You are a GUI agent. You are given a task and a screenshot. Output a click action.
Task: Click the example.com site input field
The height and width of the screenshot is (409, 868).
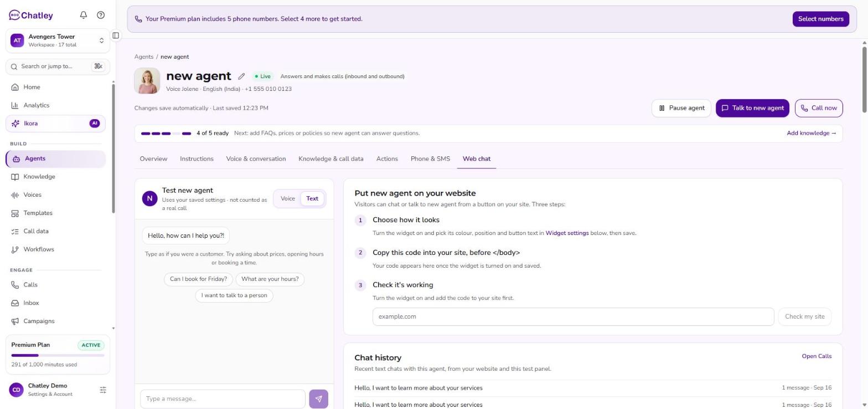click(573, 317)
